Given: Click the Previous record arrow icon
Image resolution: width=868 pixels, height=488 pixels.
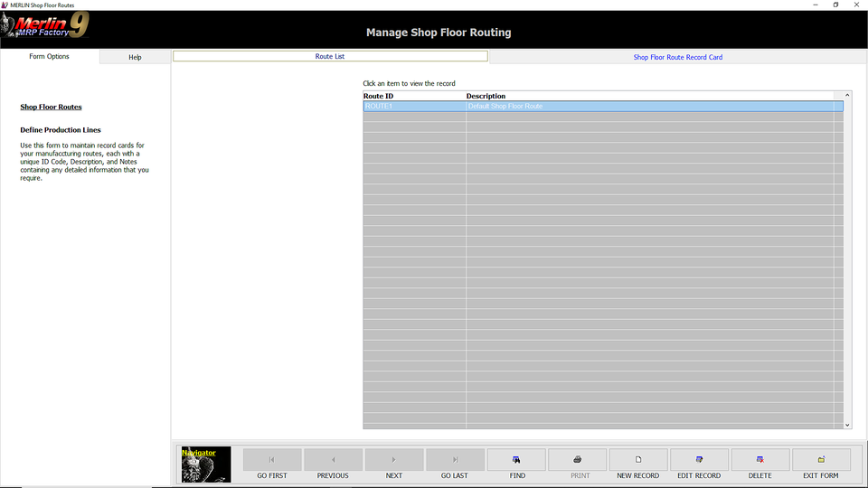Looking at the screenshot, I should 333,460.
